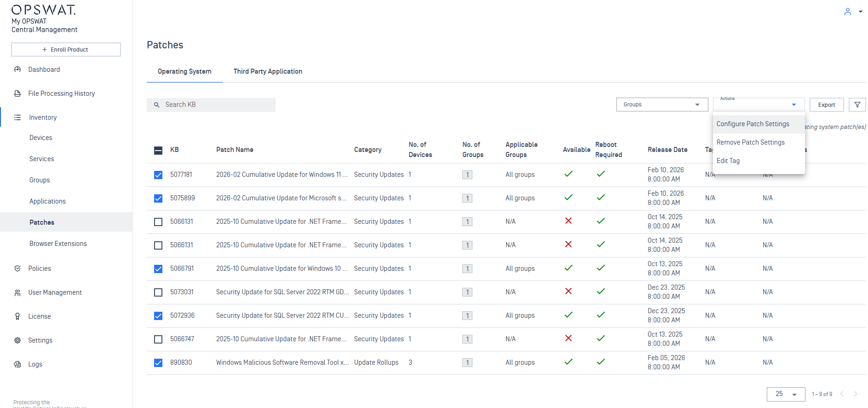
Task: Open the filter funnel icon
Action: (x=857, y=105)
